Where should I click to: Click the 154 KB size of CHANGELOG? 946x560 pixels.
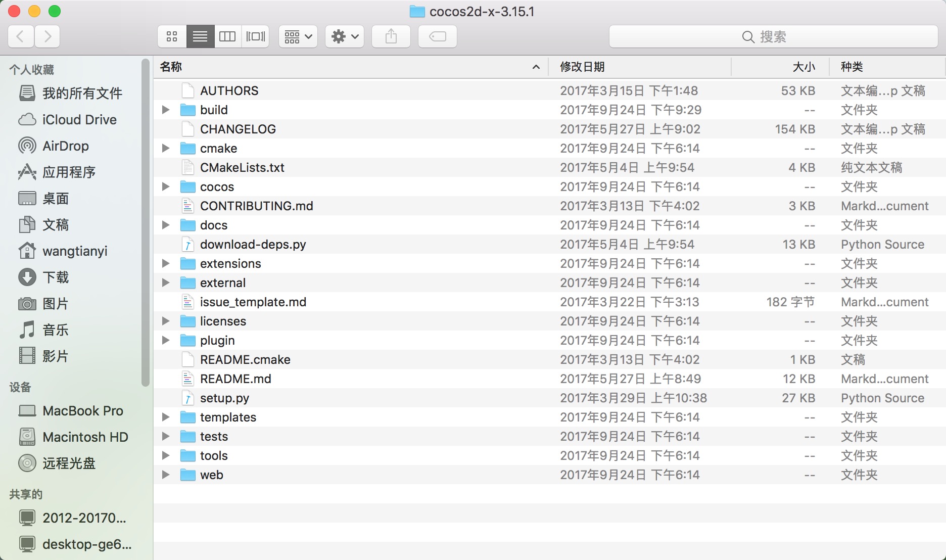point(795,129)
